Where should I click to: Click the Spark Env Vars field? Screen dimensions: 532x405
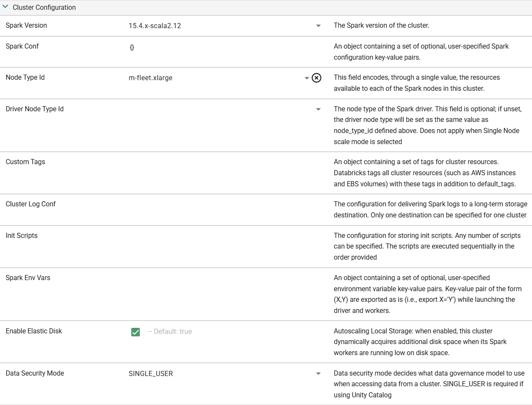pos(192,278)
